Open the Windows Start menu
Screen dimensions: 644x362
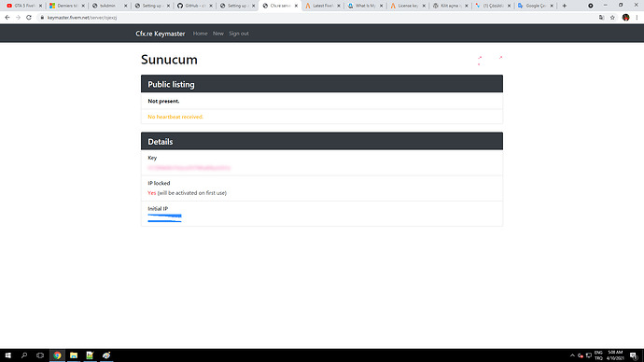[x=7, y=355]
